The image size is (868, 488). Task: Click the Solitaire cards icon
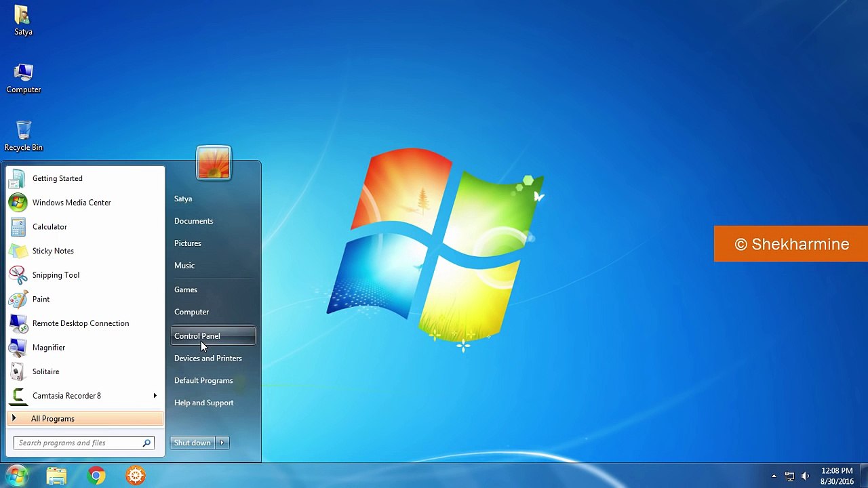coord(18,371)
